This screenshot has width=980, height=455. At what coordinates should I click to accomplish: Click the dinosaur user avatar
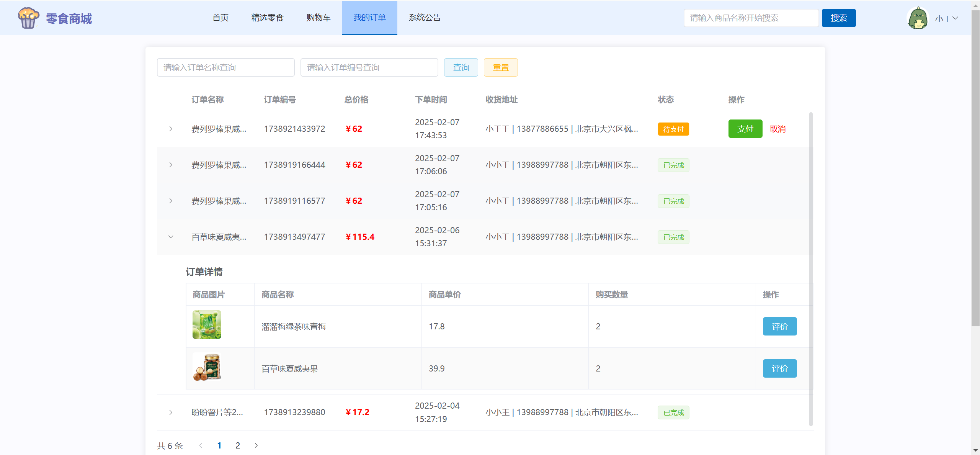[918, 18]
